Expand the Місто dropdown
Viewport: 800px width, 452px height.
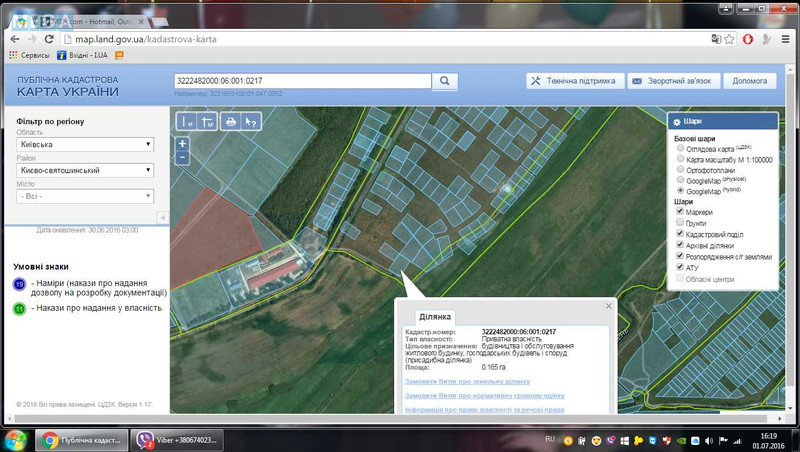pyautogui.click(x=85, y=196)
